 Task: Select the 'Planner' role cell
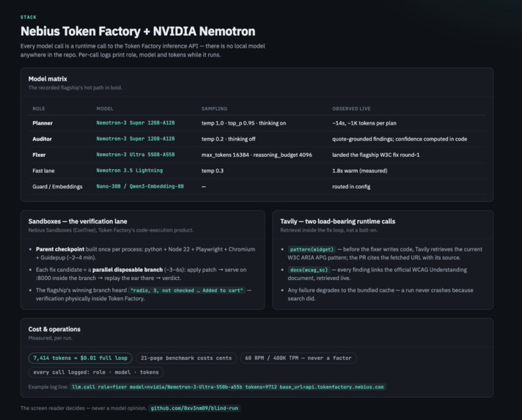(x=43, y=123)
